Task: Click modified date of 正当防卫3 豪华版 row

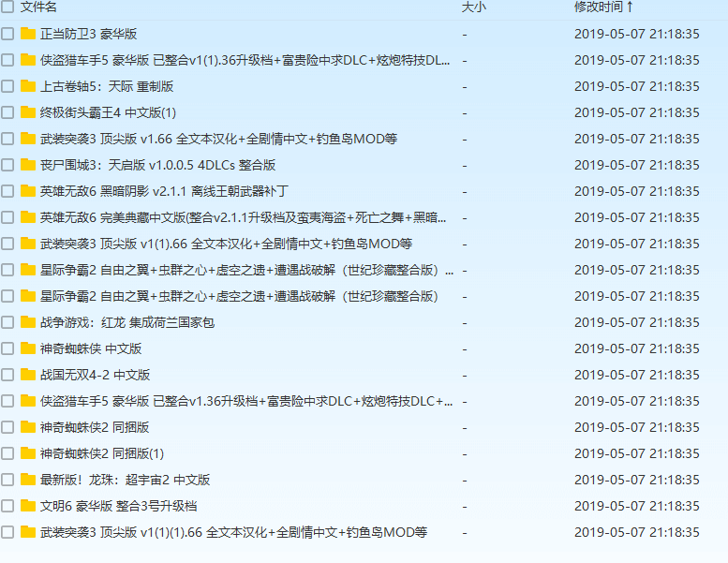Action: tap(636, 34)
